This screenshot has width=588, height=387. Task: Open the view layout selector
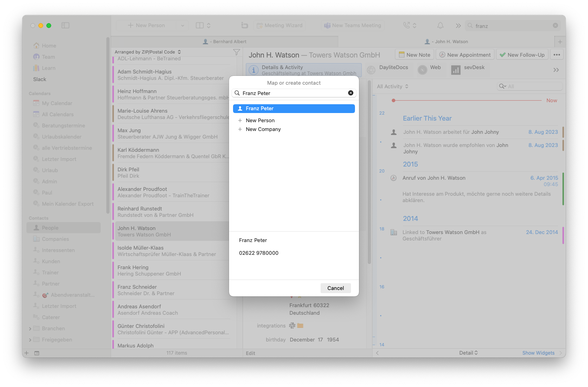coord(203,26)
